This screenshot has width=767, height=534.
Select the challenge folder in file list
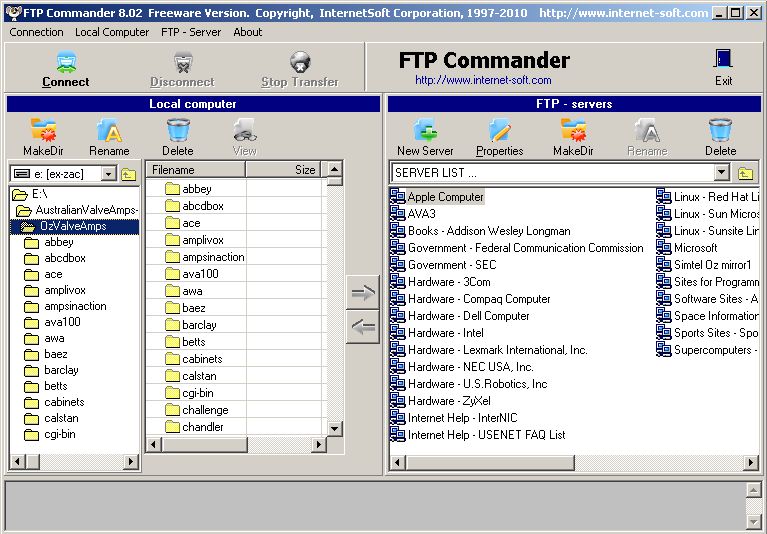click(x=197, y=410)
